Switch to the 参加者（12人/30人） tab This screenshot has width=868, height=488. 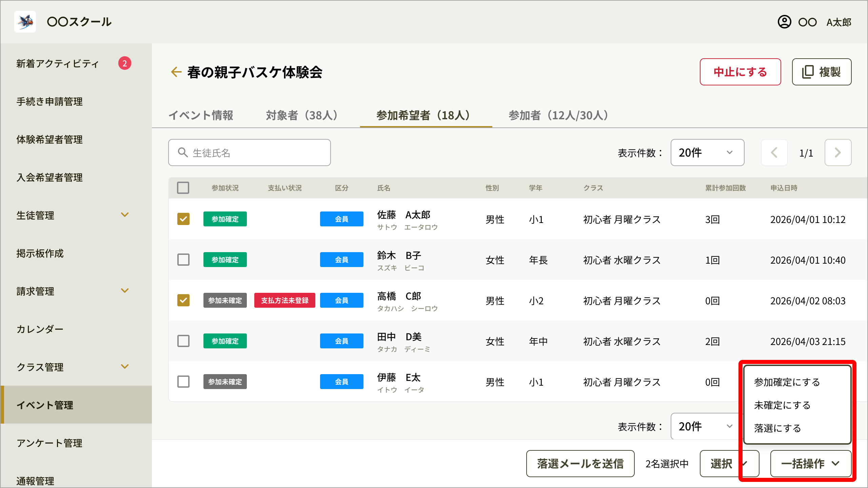click(558, 115)
